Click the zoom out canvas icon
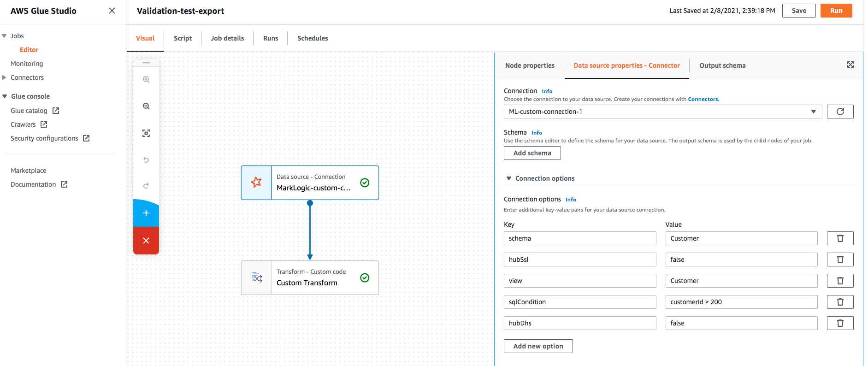 click(146, 106)
